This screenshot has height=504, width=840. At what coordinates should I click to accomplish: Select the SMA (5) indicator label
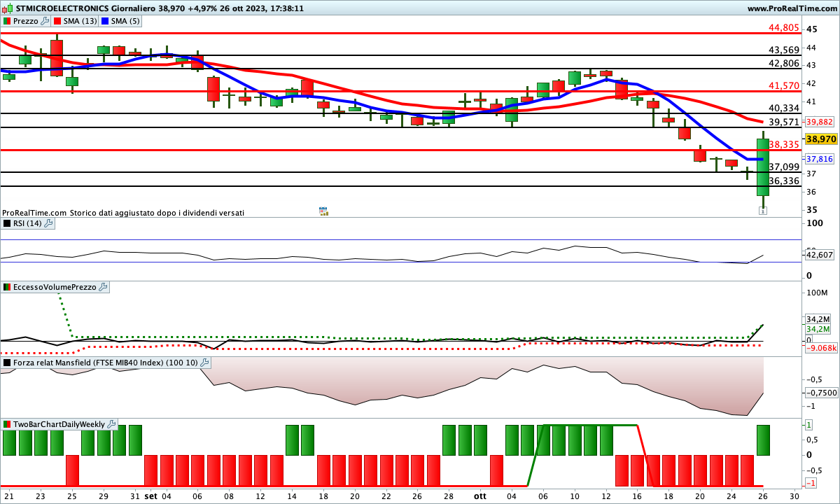[125, 21]
